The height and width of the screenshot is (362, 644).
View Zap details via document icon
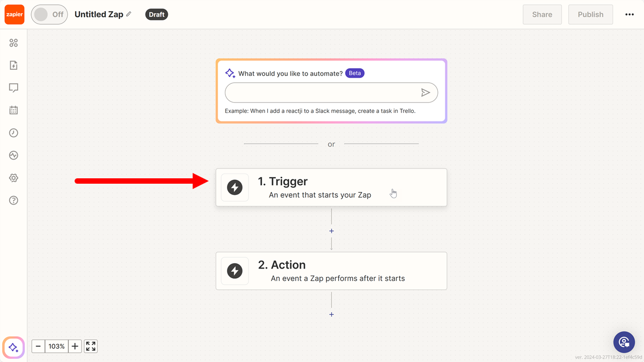point(14,65)
